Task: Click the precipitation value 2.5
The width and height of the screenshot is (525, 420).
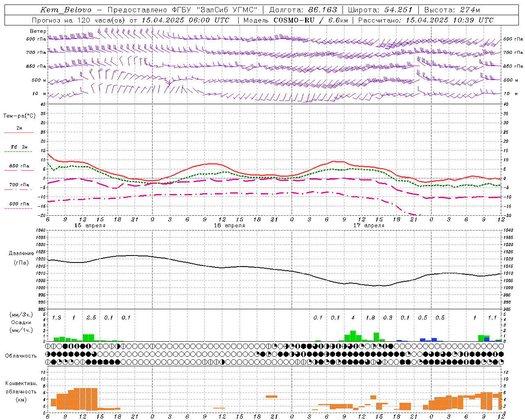Action: click(91, 318)
